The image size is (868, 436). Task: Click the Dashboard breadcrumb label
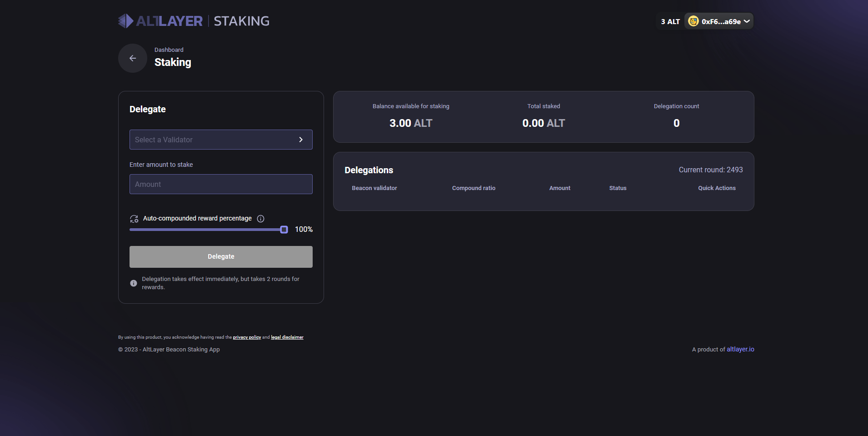[x=169, y=50]
